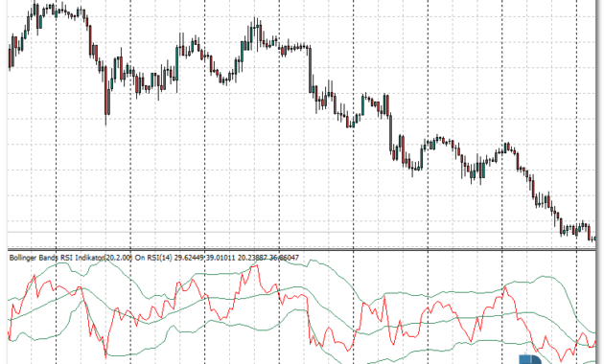Select the horizontal gray price level line
This screenshot has height=364, width=604.
pos(302,232)
